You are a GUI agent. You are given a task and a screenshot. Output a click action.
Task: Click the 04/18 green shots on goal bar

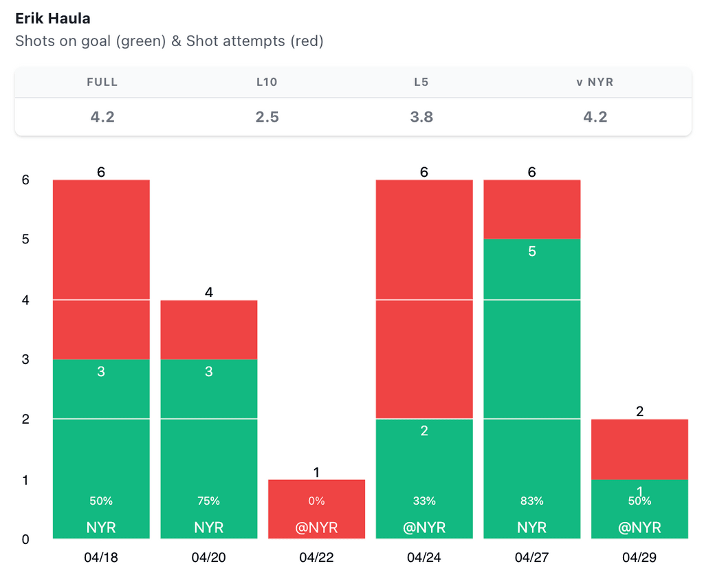click(x=101, y=448)
